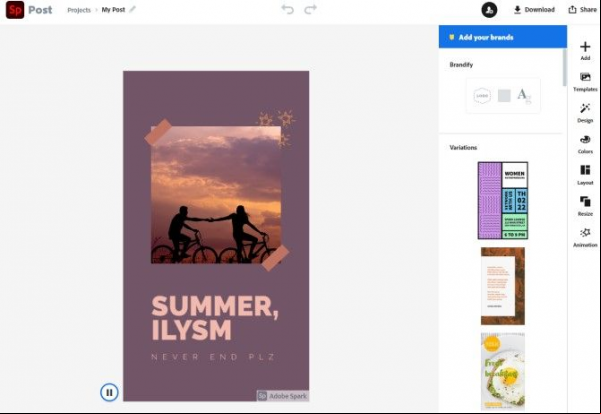Edit post name with pencil icon
Viewport: 601px width, 414px height.
click(133, 9)
